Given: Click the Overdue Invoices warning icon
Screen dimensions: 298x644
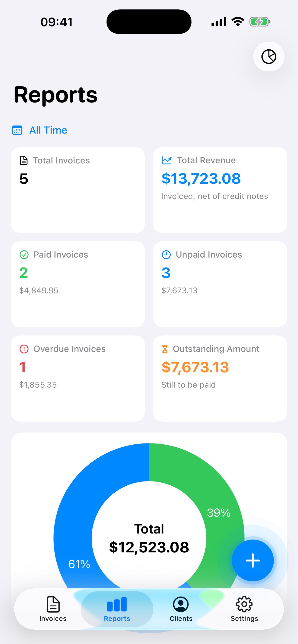Looking at the screenshot, I should [x=24, y=349].
